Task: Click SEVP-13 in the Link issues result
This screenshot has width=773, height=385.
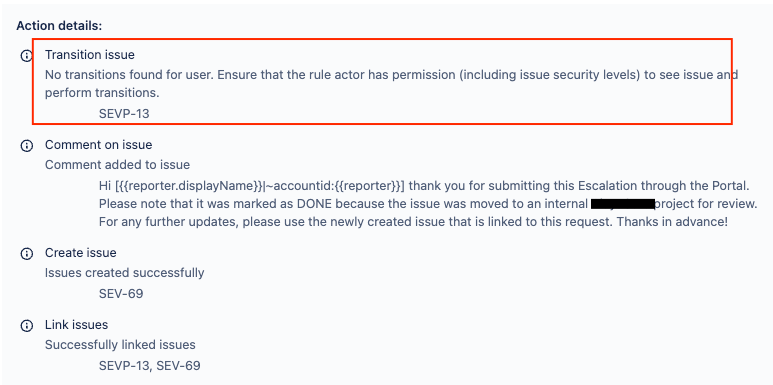Action: click(123, 366)
